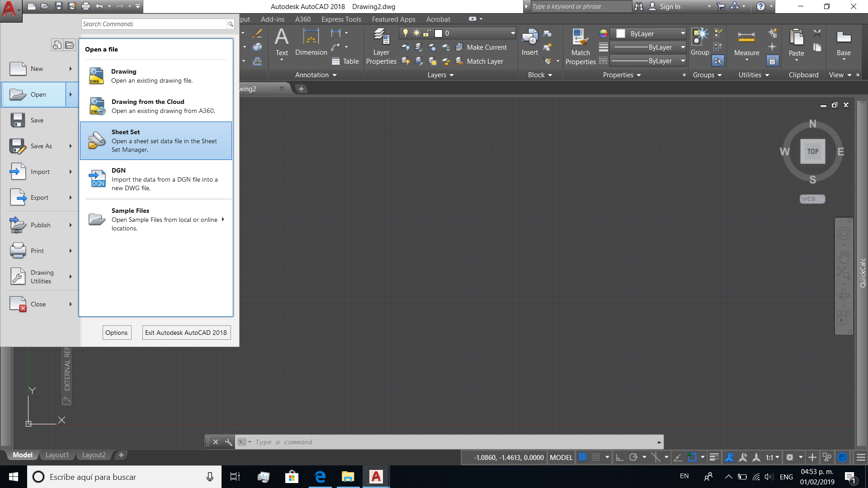Click the Windows taskbar search box
The image size is (868, 488).
coord(124,477)
